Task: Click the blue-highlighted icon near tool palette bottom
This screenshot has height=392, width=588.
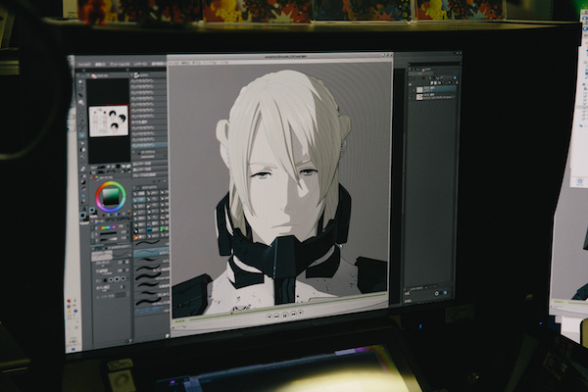Action: 83,196
